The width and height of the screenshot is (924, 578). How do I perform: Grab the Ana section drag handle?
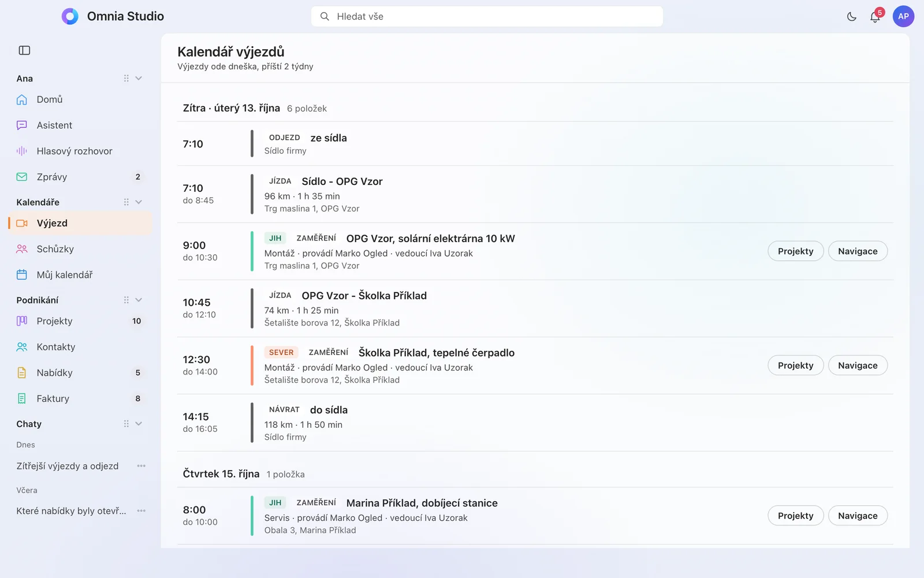pyautogui.click(x=126, y=78)
